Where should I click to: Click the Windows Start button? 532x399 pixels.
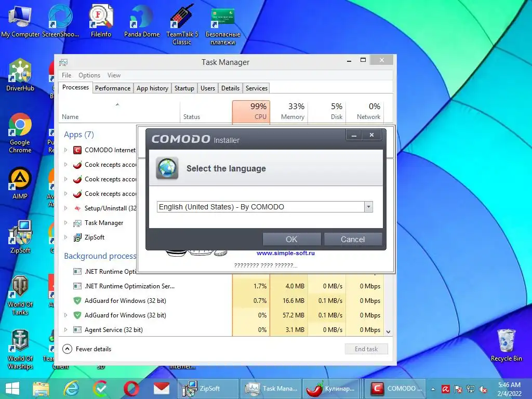12,389
